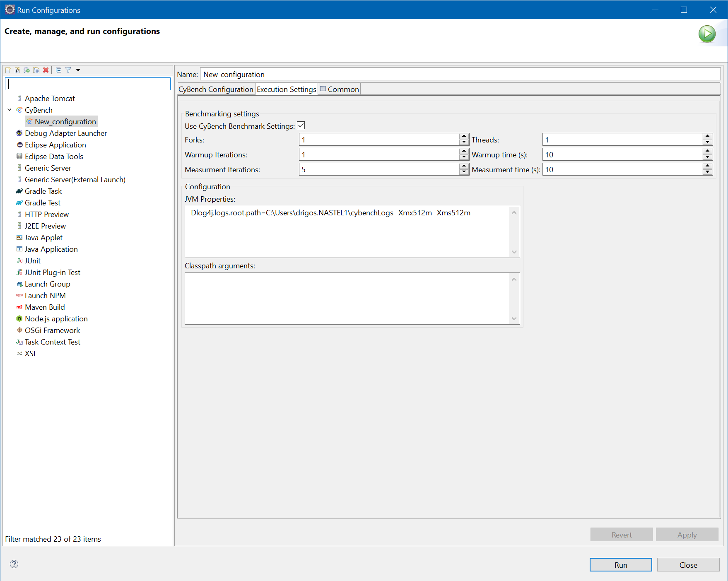Select Java Applet launch type
The width and height of the screenshot is (728, 581).
pyautogui.click(x=43, y=237)
